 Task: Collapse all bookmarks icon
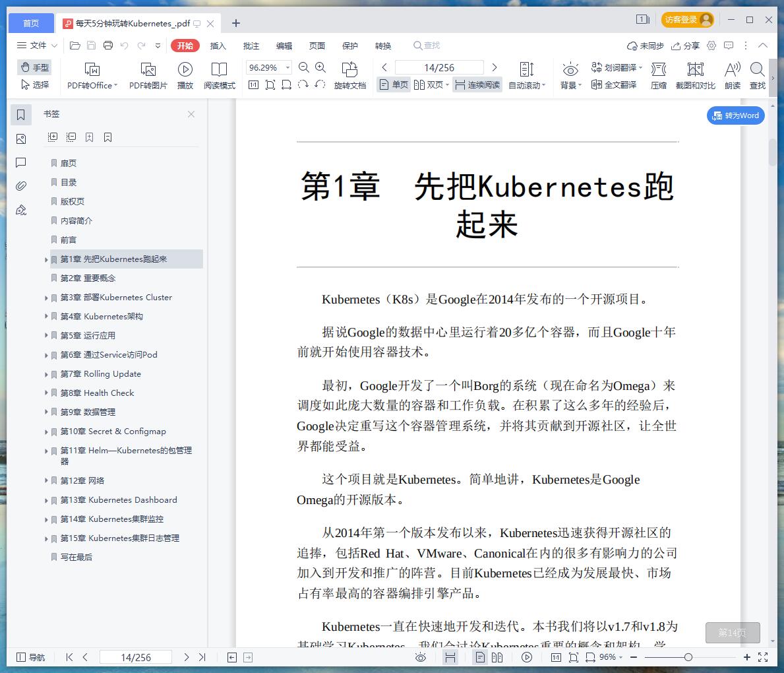pyautogui.click(x=71, y=137)
